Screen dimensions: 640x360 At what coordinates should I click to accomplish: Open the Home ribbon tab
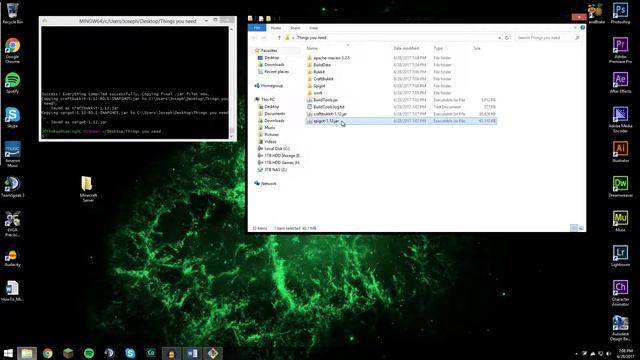(x=276, y=28)
